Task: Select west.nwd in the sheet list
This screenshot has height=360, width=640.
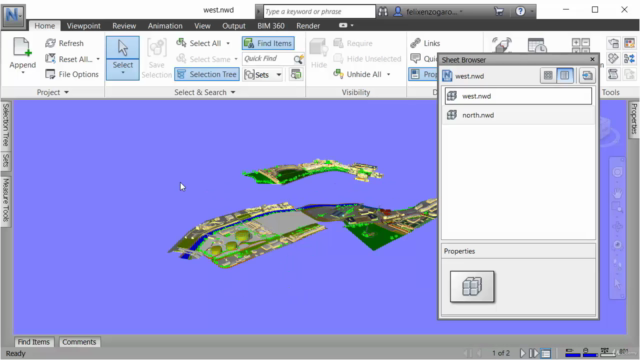Action: 518,96
